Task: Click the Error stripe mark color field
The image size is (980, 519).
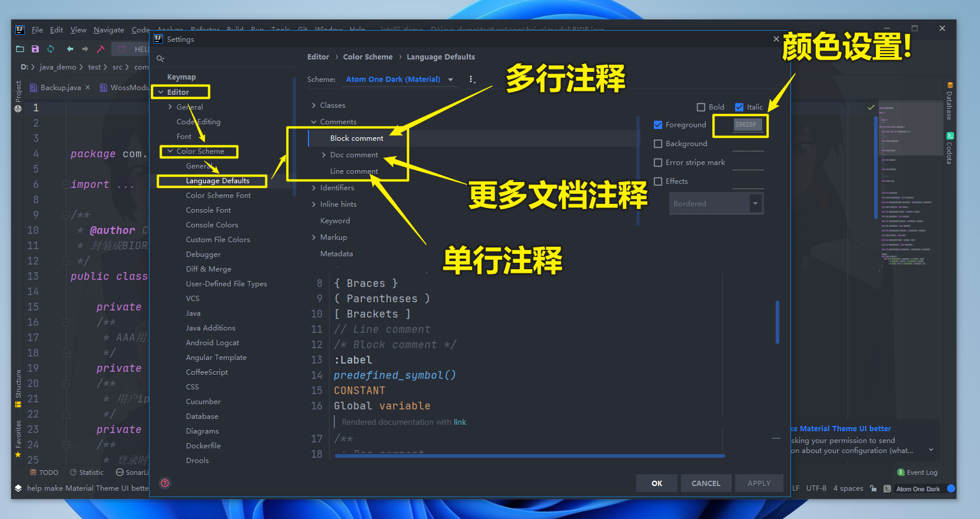Action: [x=748, y=164]
